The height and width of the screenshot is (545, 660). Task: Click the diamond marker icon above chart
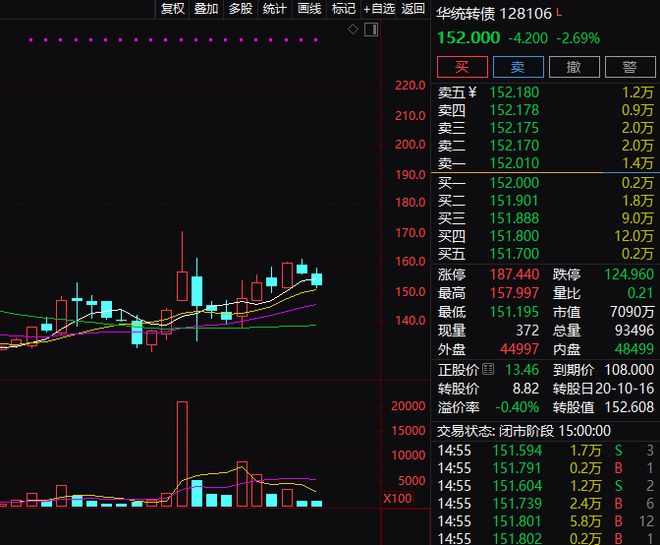point(353,29)
